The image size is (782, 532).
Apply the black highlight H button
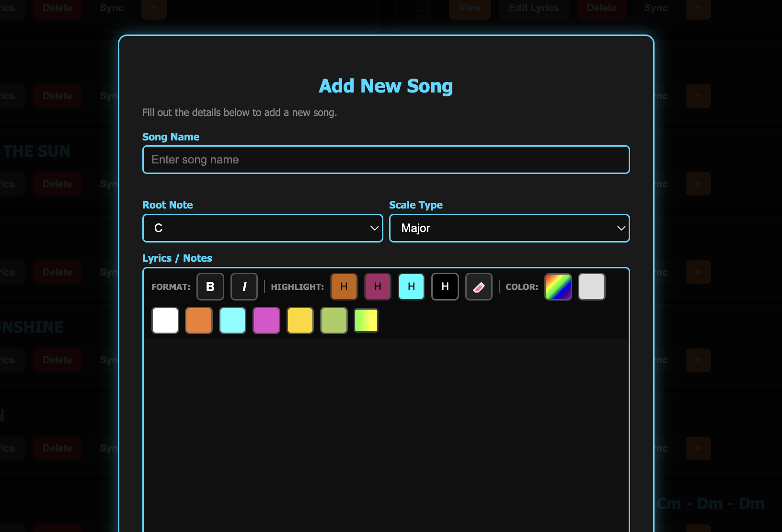pos(445,287)
